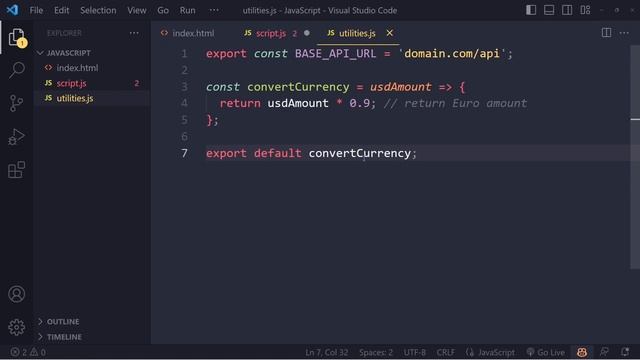This screenshot has width=640, height=360.
Task: Click the EXPLORER panel title
Action: point(64,33)
